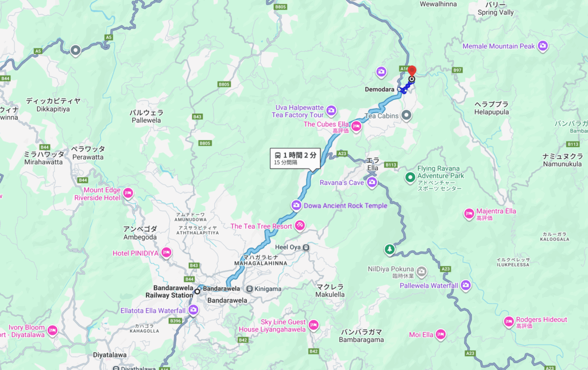The width and height of the screenshot is (588, 370).
Task: Click the Demodara station label
Action: point(380,89)
